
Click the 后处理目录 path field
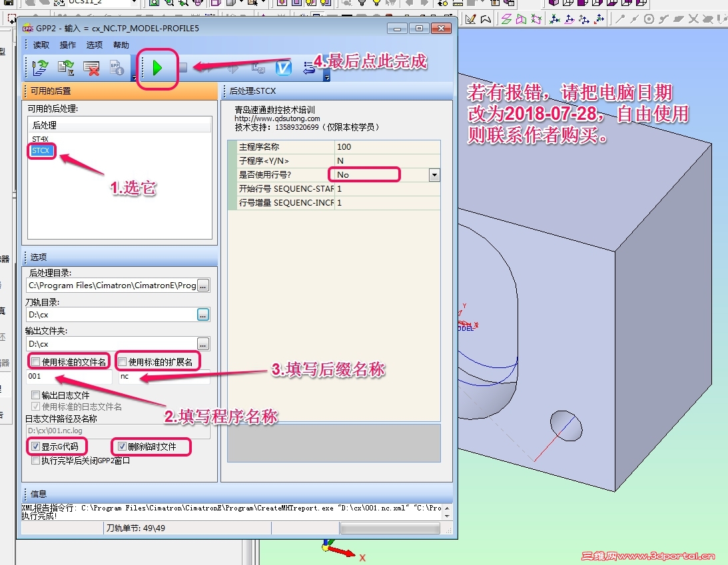111,285
